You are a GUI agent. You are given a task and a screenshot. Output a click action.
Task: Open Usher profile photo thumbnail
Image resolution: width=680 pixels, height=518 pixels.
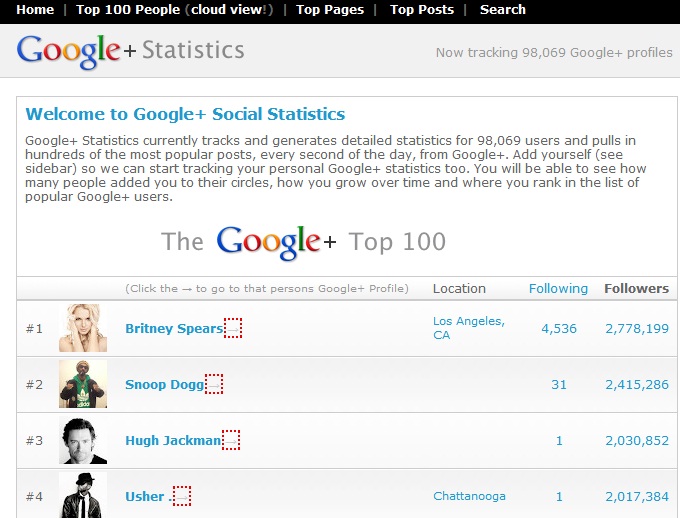pos(83,495)
